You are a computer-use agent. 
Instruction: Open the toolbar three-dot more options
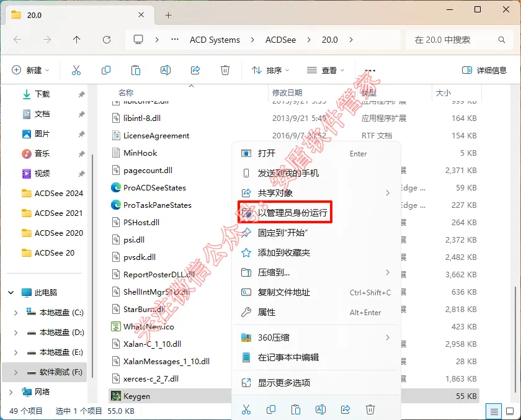click(370, 71)
